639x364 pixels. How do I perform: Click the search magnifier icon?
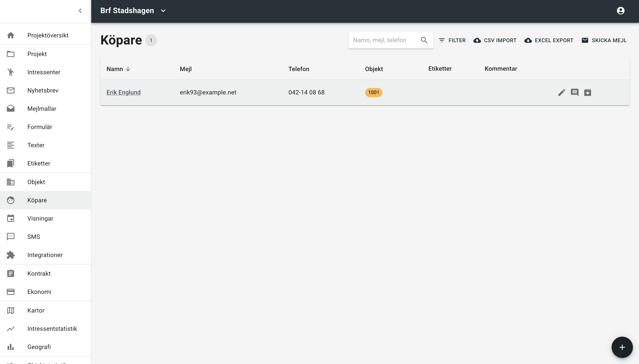424,40
